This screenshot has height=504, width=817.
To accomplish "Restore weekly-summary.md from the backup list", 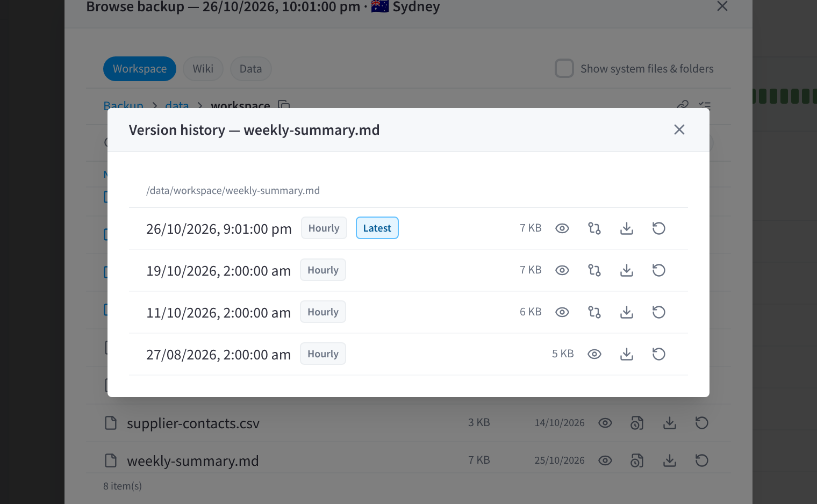I will [702, 460].
